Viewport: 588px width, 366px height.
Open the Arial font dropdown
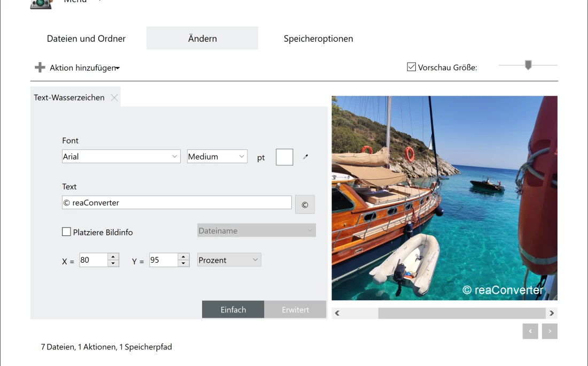[121, 156]
